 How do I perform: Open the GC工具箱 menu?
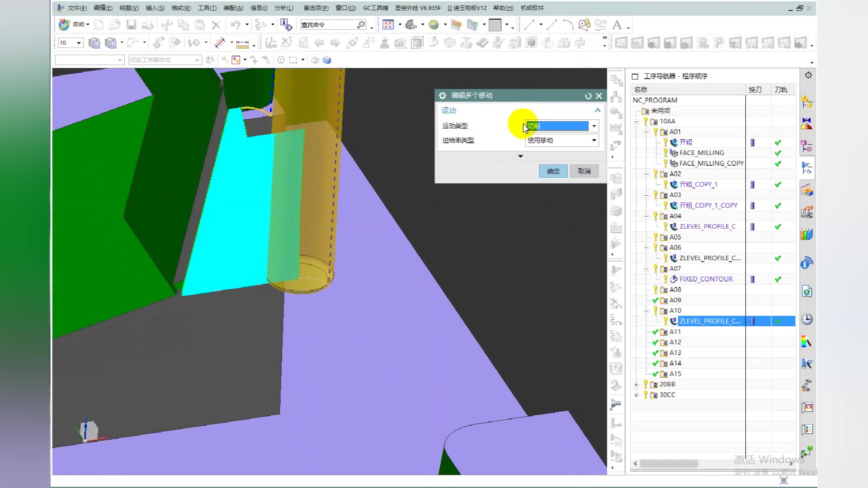coord(375,8)
